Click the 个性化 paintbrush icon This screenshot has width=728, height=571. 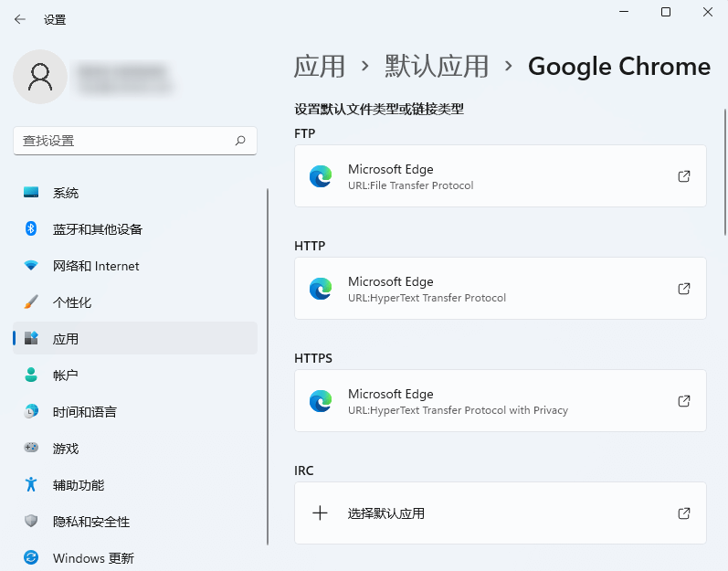[x=31, y=301]
